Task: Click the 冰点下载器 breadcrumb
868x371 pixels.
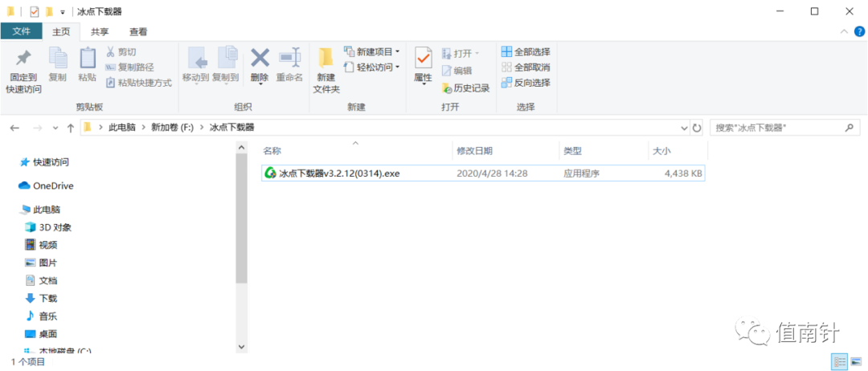Action: tap(232, 127)
